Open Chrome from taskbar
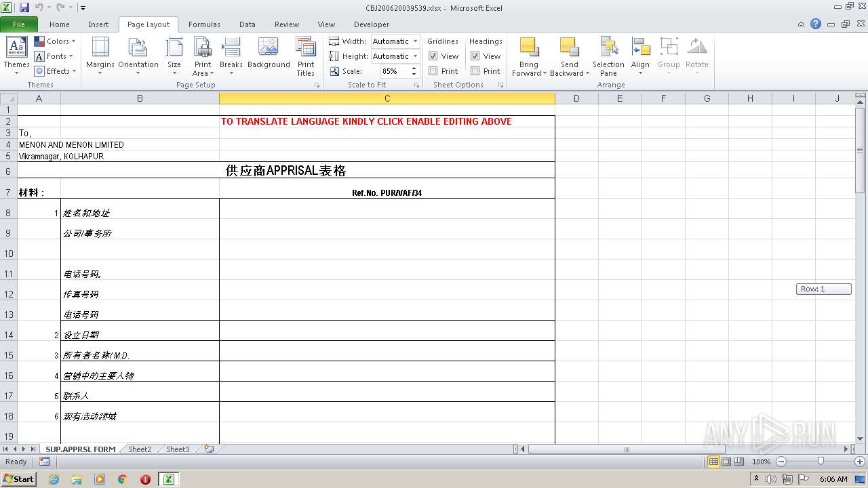 (123, 479)
